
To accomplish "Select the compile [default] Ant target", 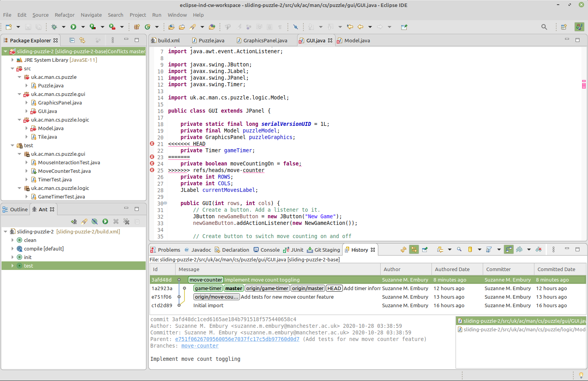I will (x=44, y=249).
